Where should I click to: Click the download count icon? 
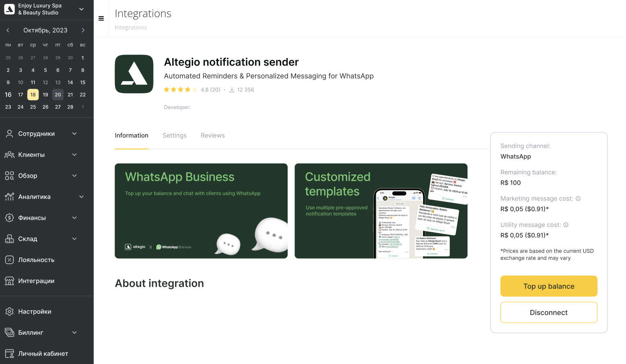click(x=232, y=90)
